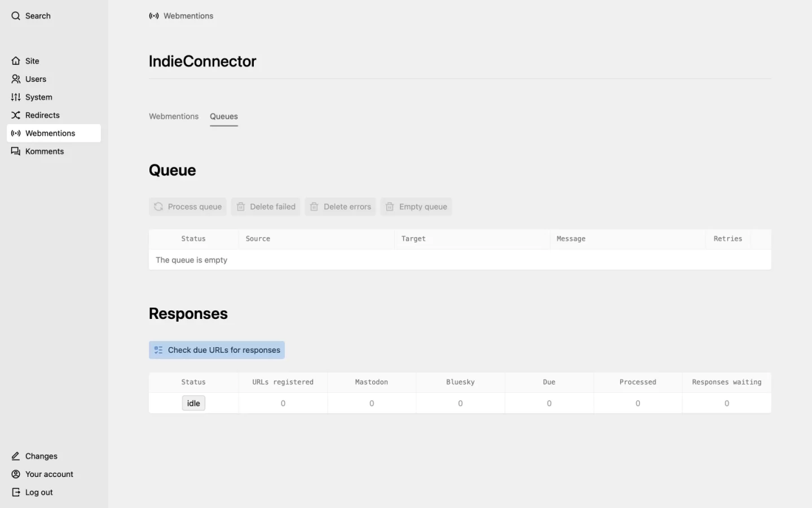Viewport: 812px width, 508px height.
Task: Click the trash icon on Empty queue
Action: click(x=390, y=207)
